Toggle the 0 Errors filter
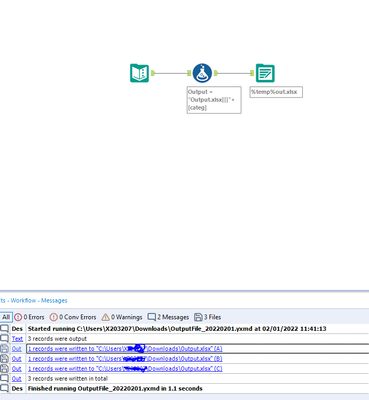This screenshot has height=400, width=369. pos(29,317)
